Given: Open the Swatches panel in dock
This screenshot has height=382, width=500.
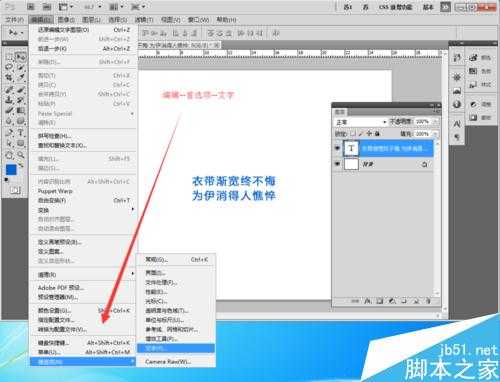Looking at the screenshot, I should 480,71.
